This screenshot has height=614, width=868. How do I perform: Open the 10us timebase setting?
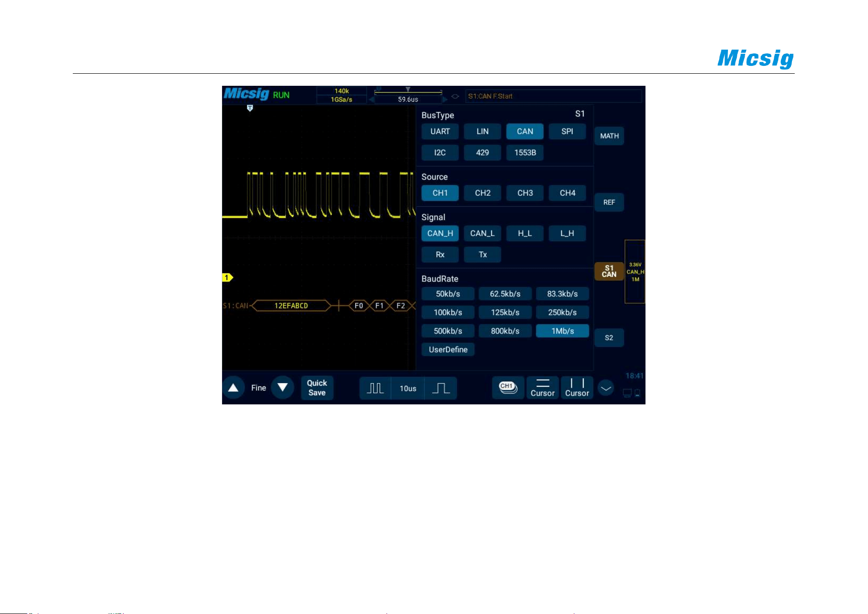pos(408,388)
